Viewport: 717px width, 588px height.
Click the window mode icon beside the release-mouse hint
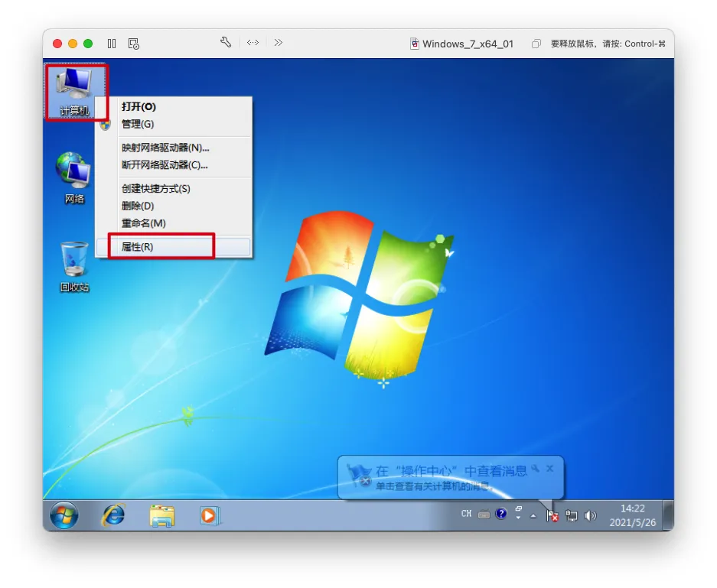(536, 44)
